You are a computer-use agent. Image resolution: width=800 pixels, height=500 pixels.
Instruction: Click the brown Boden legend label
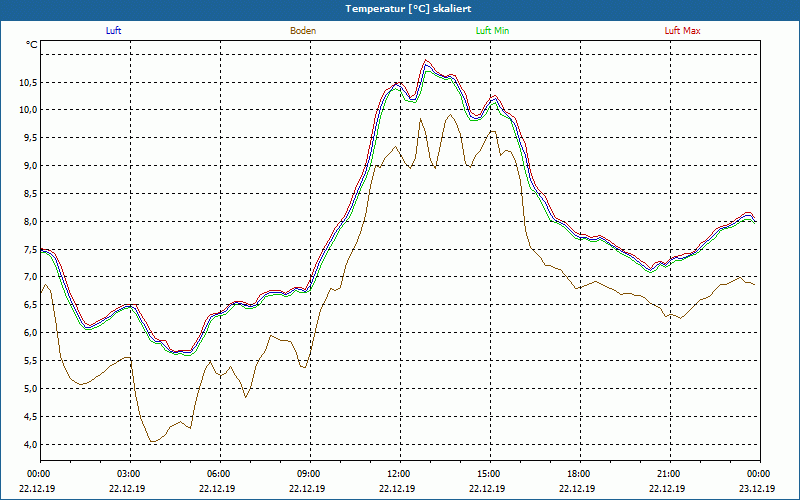[303, 31]
